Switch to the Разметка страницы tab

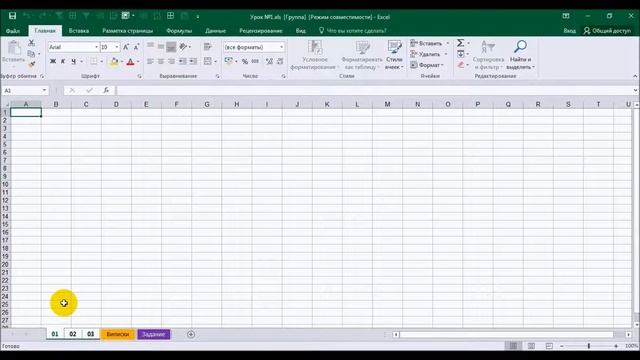pyautogui.click(x=127, y=31)
